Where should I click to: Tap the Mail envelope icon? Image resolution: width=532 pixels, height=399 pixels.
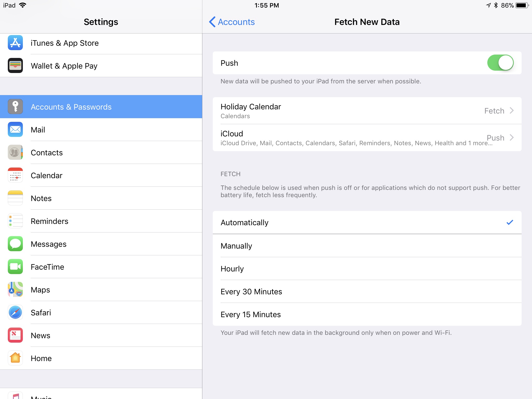click(15, 129)
